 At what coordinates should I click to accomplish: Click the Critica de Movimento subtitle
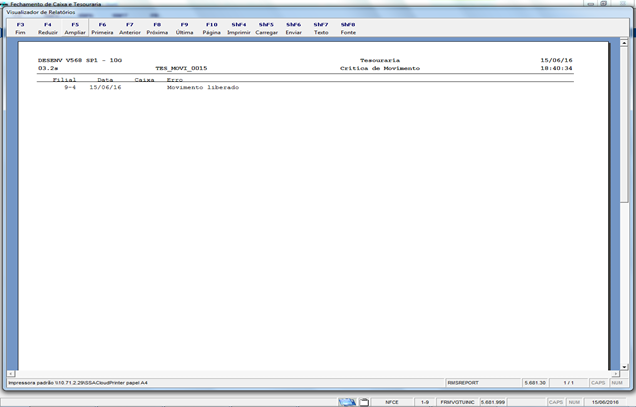click(x=380, y=68)
